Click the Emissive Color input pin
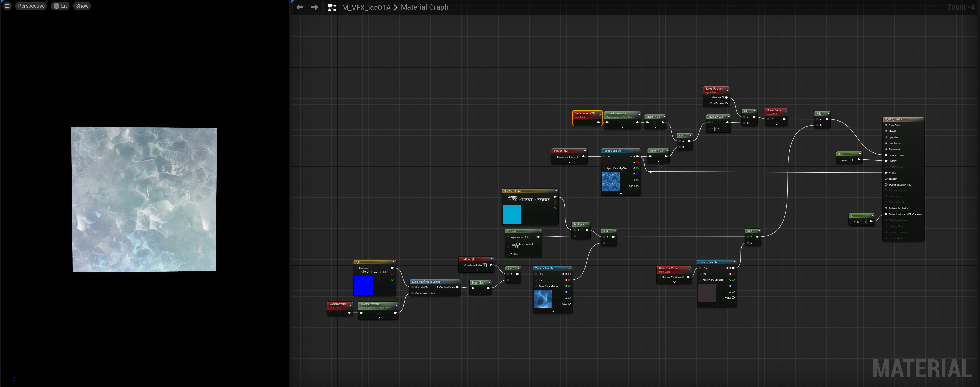The width and height of the screenshot is (980, 387). (886, 155)
